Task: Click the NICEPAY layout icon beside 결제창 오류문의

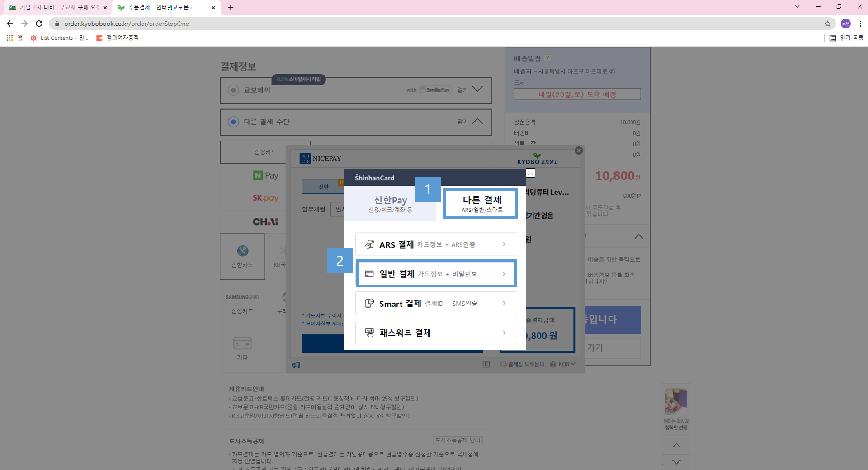Action: tap(486, 364)
